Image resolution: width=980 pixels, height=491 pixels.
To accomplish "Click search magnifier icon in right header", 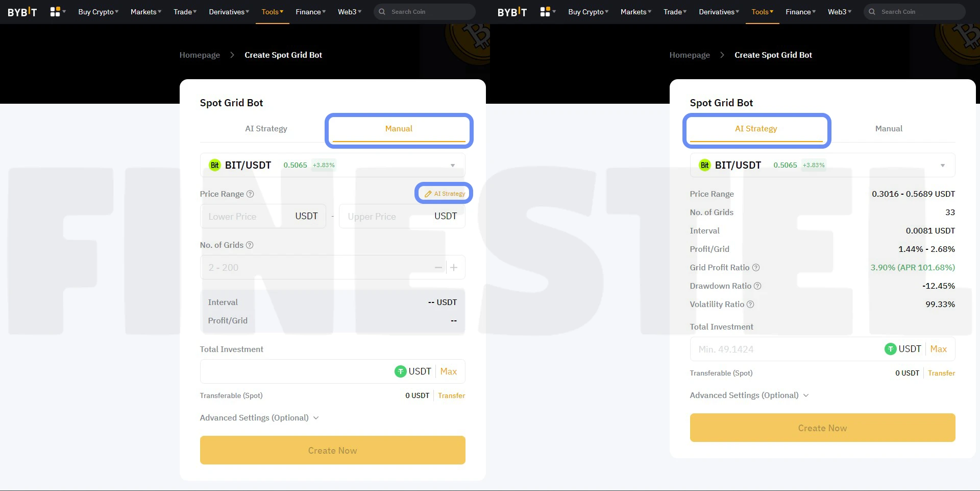I will tap(872, 12).
